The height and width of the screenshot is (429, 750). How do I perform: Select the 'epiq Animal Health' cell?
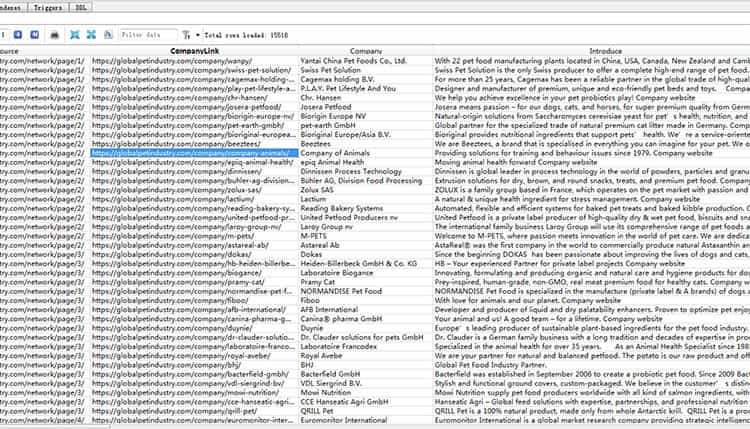tap(366, 162)
